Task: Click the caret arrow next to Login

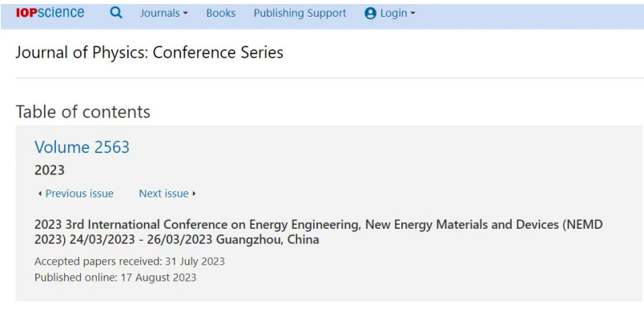Action: tap(413, 14)
